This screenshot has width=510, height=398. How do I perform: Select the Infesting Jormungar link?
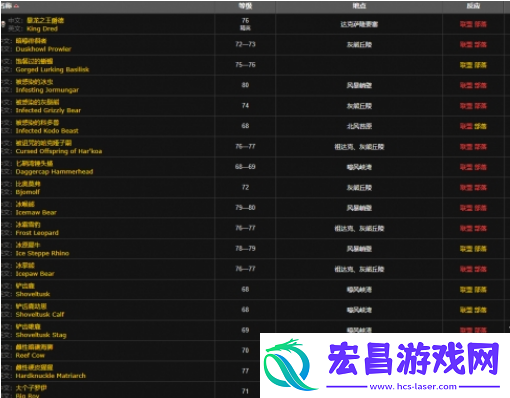[x=47, y=90]
